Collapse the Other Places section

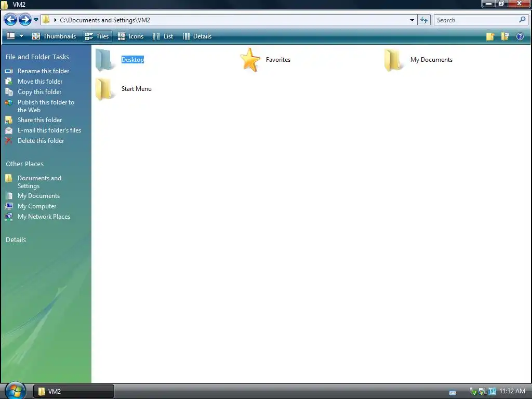tap(25, 164)
